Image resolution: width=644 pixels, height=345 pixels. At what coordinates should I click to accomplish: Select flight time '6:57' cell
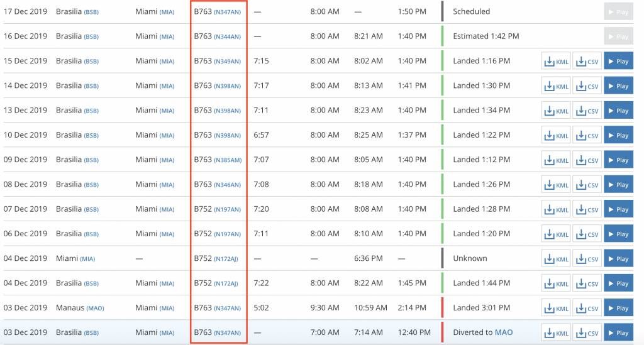click(261, 134)
